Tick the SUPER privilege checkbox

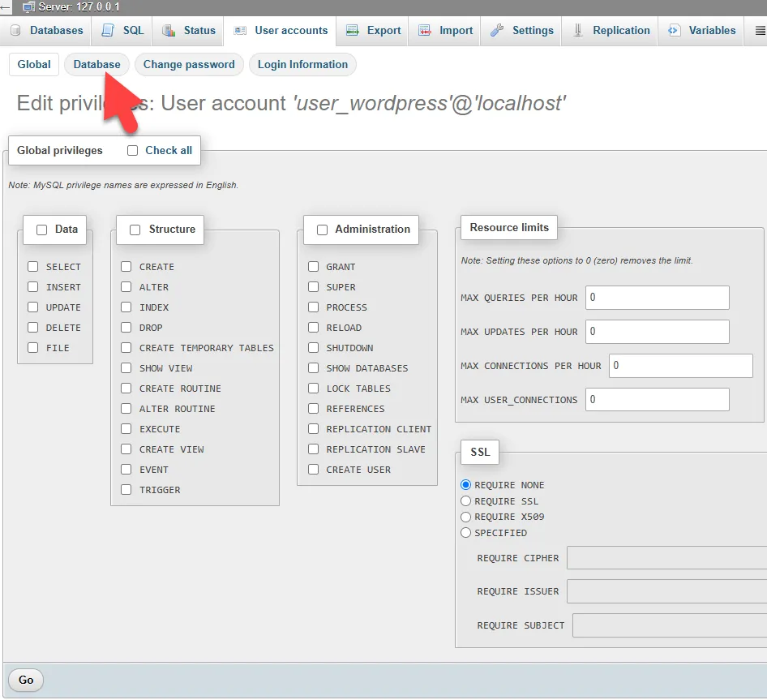coord(313,287)
